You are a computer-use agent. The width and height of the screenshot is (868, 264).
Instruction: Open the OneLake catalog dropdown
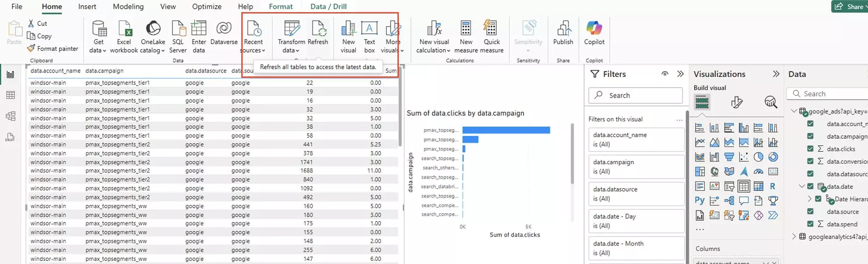(x=153, y=37)
